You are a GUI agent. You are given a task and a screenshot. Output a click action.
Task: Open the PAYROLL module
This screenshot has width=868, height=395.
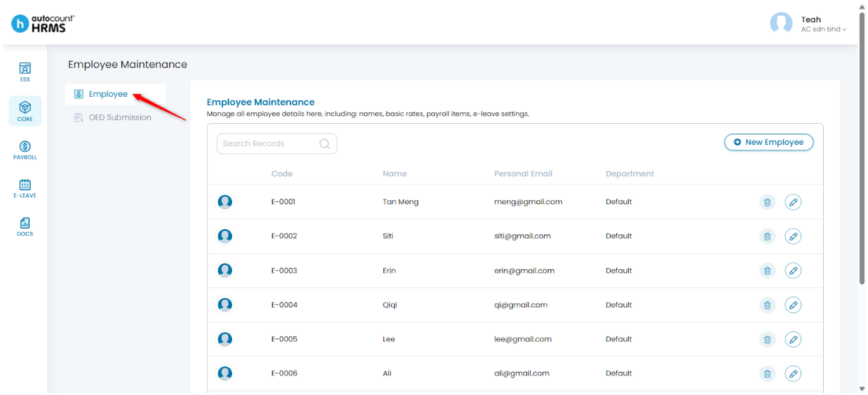[x=25, y=150]
